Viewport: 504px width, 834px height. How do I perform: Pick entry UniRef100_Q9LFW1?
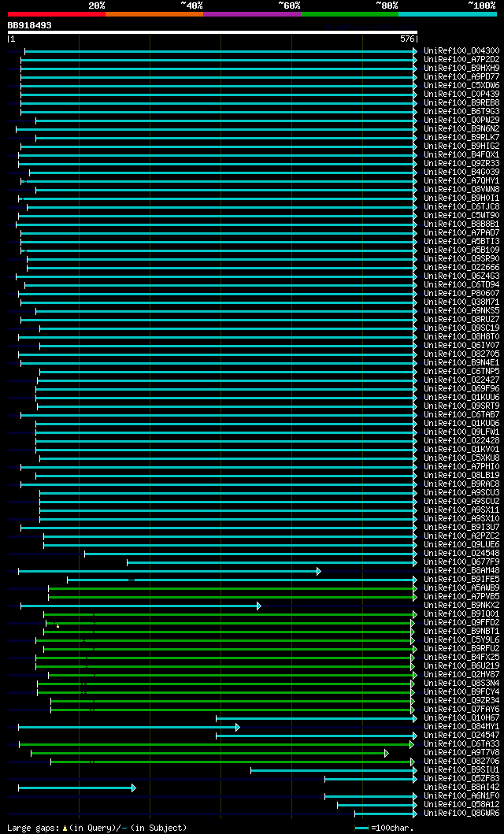pyautogui.click(x=461, y=432)
